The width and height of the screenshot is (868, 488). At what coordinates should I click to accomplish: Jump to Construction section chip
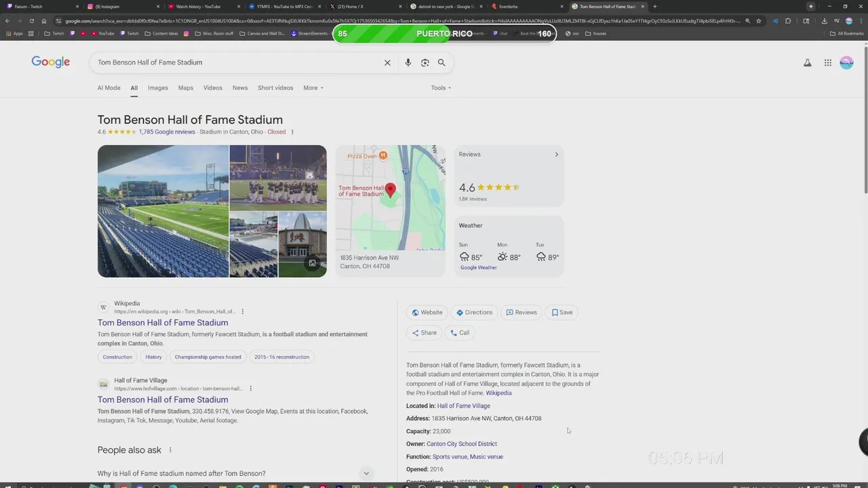tap(117, 357)
